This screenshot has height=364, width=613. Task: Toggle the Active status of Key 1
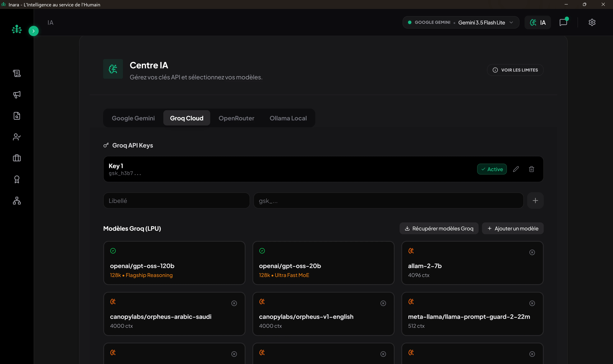(492, 169)
